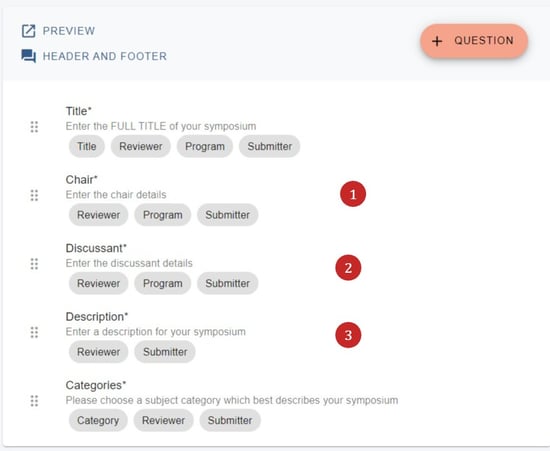Click the Preview external-link icon
Viewport: 550px width, 451px height.
tap(28, 31)
